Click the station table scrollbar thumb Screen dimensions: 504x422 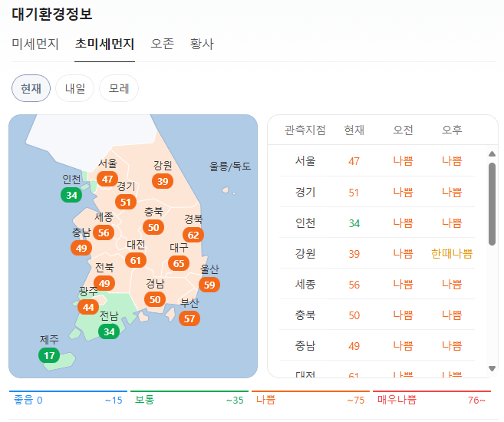(x=492, y=204)
